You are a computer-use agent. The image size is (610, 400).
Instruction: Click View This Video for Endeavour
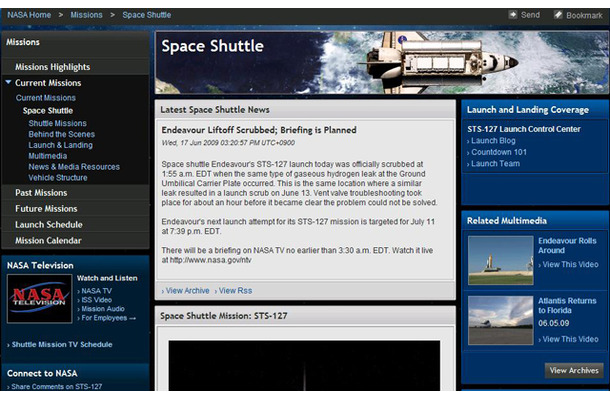tap(568, 265)
